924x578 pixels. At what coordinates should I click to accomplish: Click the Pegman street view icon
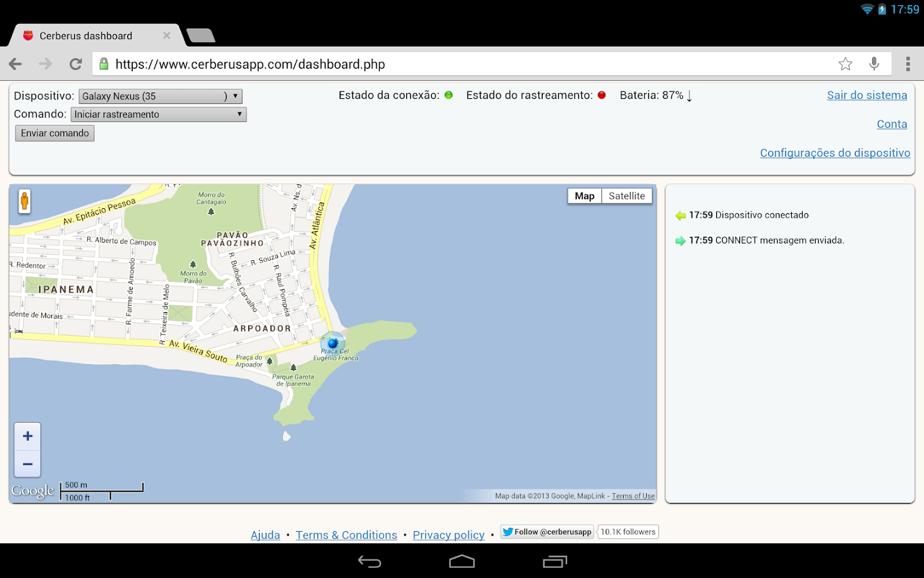(x=24, y=201)
